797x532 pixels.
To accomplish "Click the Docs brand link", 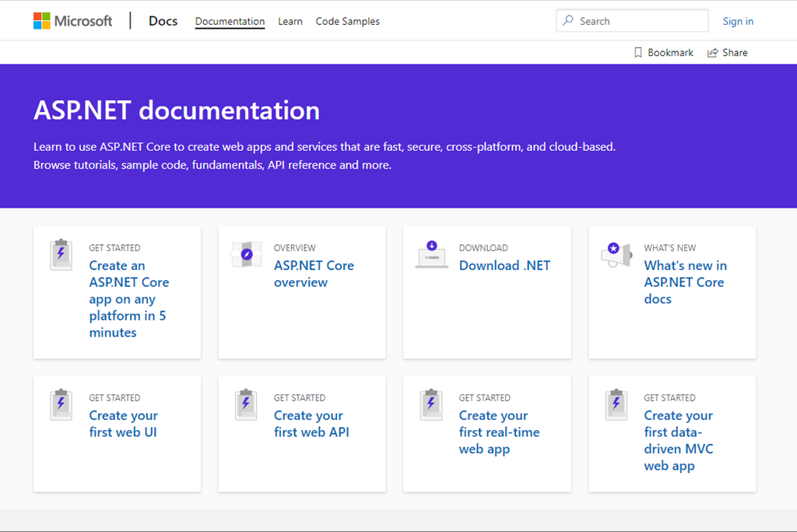I will click(163, 21).
